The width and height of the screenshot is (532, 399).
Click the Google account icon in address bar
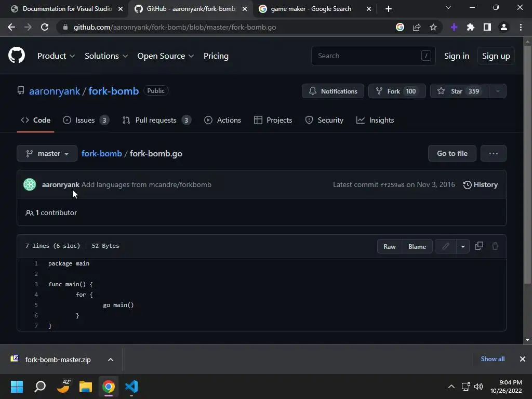pos(400,27)
